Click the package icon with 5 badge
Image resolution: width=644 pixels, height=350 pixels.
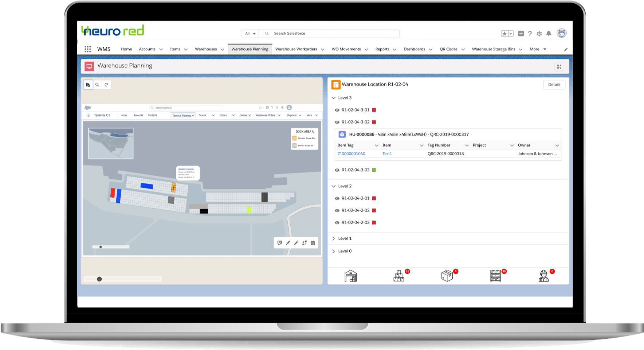[447, 276]
